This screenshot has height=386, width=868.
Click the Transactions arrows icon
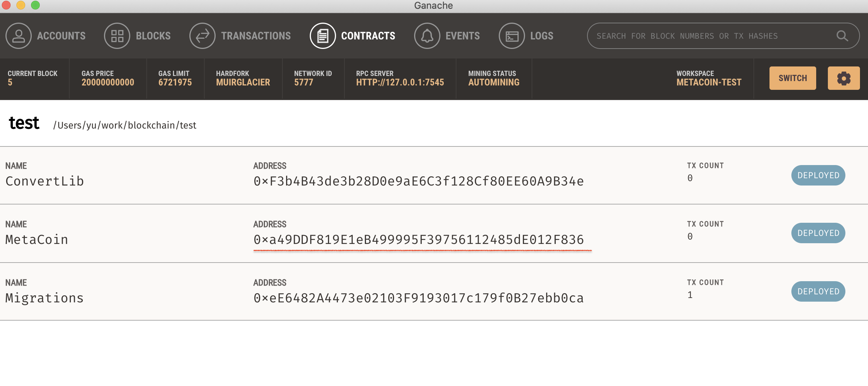tap(202, 36)
